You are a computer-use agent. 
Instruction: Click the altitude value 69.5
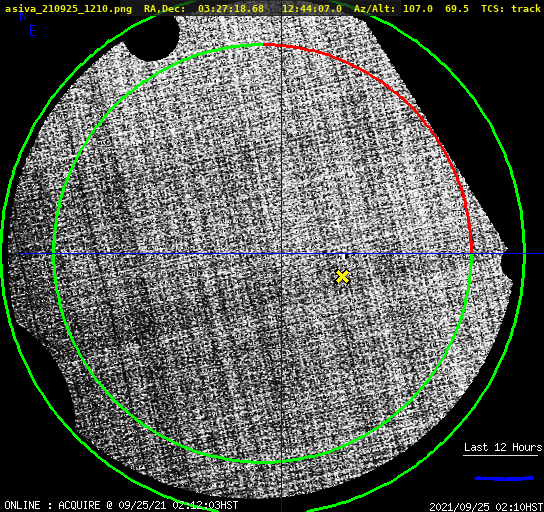(x=457, y=9)
